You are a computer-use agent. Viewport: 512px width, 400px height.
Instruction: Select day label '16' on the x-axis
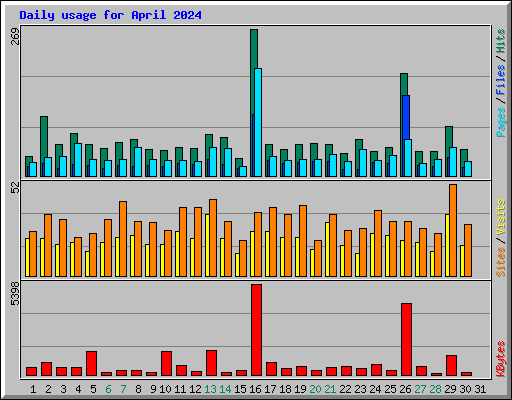click(x=255, y=389)
